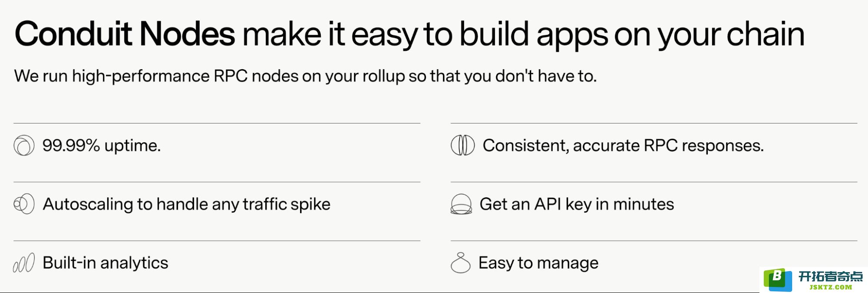
Task: Click heading text 'build apps on your chain'
Action: click(x=632, y=35)
